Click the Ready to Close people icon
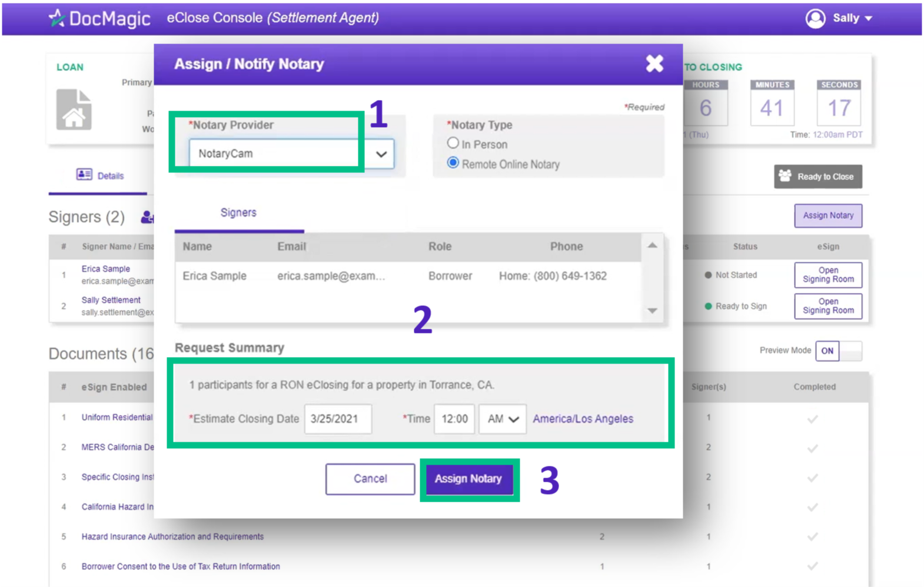 [x=785, y=175]
